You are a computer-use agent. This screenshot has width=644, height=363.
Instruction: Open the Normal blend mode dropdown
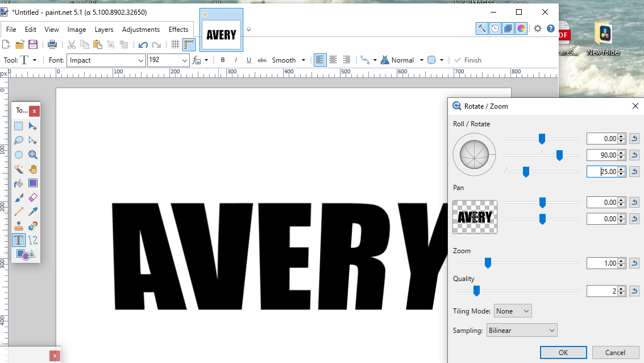click(x=402, y=60)
